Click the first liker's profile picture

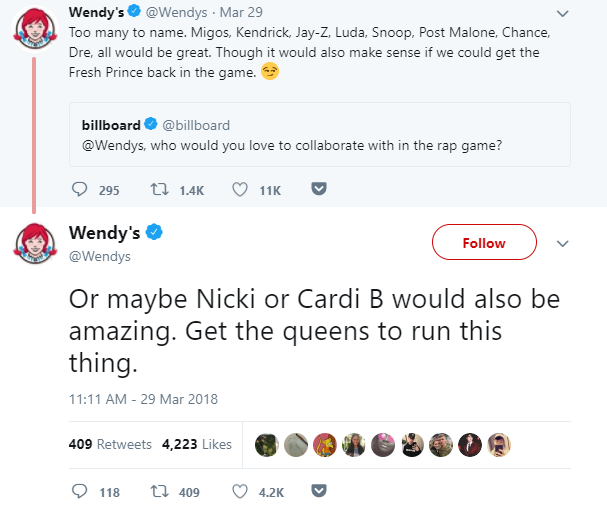point(267,445)
